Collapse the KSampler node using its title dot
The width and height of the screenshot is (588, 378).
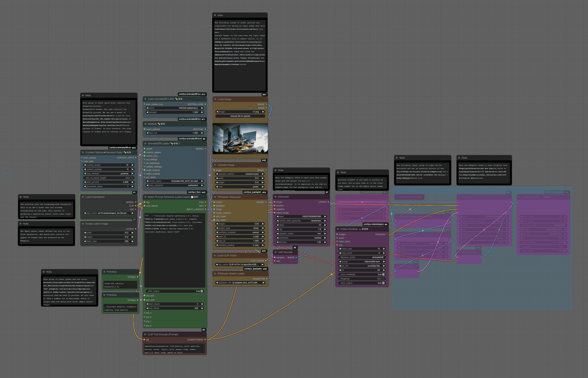coord(275,197)
